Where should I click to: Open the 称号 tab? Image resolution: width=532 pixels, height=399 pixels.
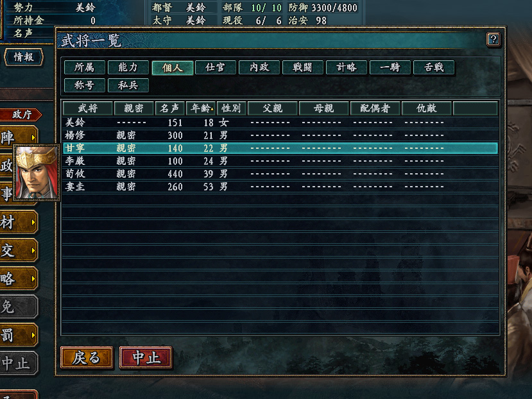pos(85,85)
